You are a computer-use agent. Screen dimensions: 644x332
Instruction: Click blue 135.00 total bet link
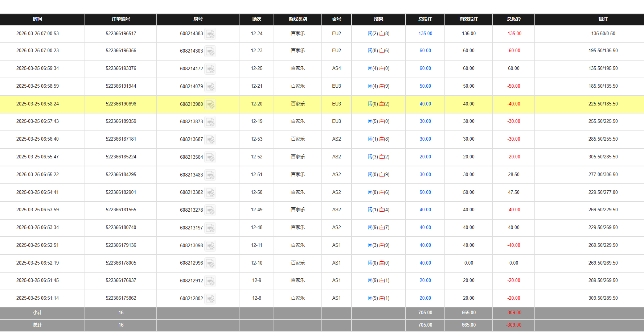[x=425, y=34]
